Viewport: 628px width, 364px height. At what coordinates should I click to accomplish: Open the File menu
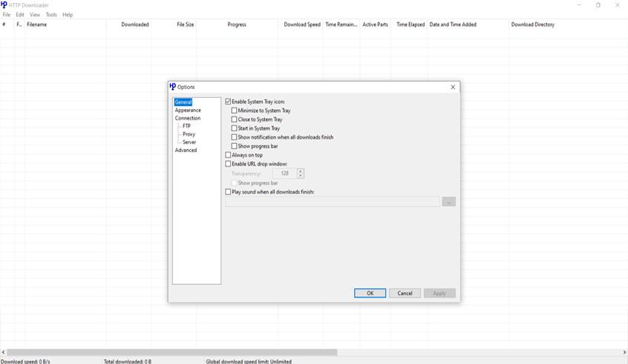(x=7, y=14)
